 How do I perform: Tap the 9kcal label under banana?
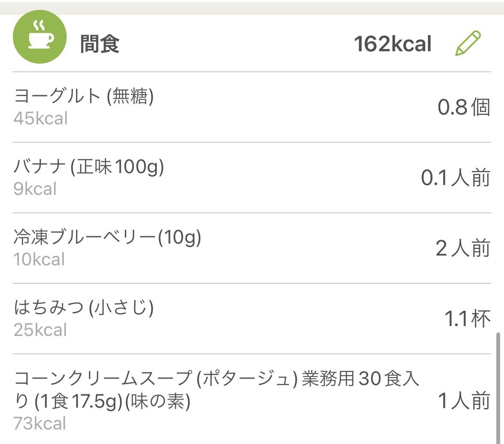[35, 189]
